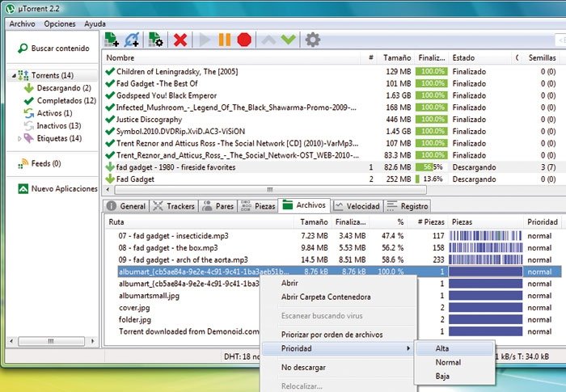The image size is (566, 392).
Task: Click the pieces bar for insecticide.mp3
Action: (485, 236)
